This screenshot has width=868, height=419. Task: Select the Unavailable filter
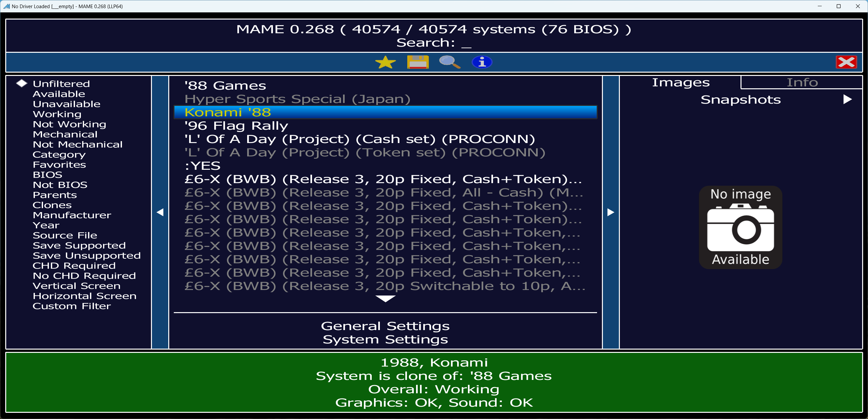point(67,104)
